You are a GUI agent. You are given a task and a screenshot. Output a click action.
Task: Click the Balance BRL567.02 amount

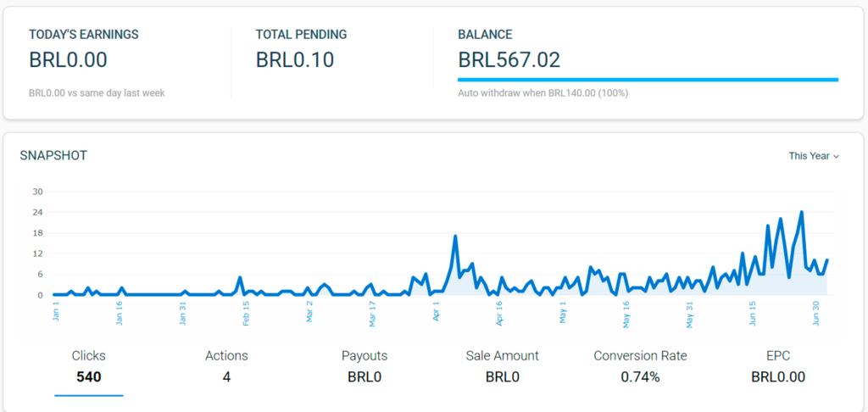click(509, 60)
